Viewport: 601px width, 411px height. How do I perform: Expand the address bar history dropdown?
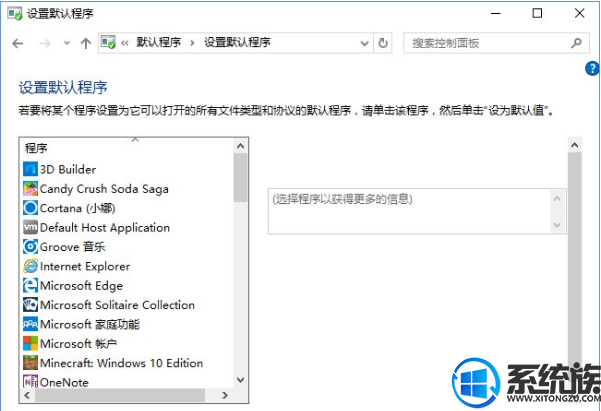click(365, 43)
